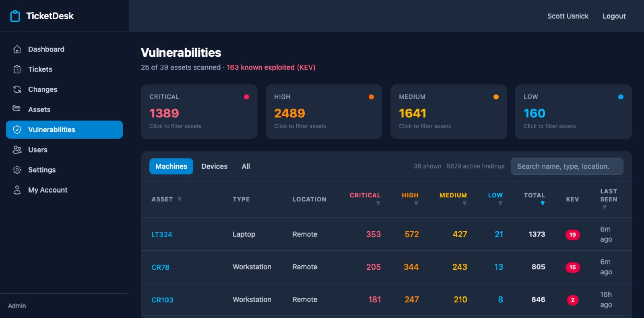Go to Changes in sidebar

point(64,89)
